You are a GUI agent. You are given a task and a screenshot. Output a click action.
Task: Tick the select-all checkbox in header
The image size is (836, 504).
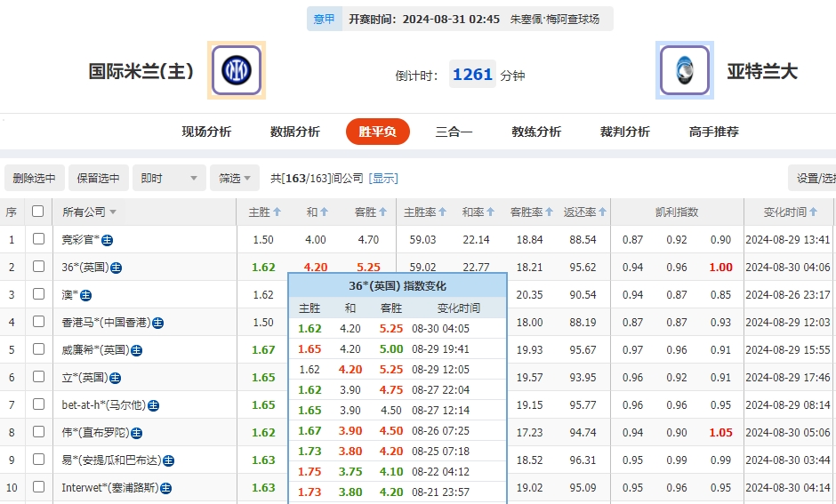coord(38,212)
